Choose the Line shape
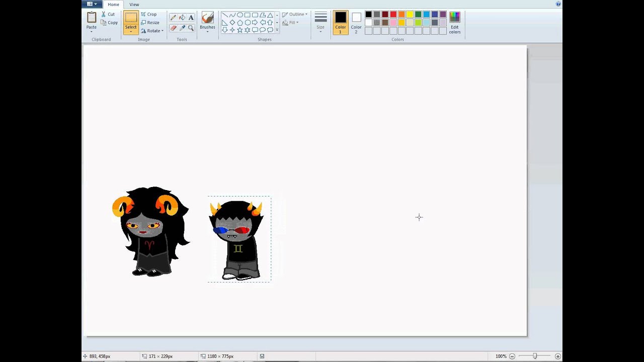The width and height of the screenshot is (644, 362). pyautogui.click(x=225, y=15)
